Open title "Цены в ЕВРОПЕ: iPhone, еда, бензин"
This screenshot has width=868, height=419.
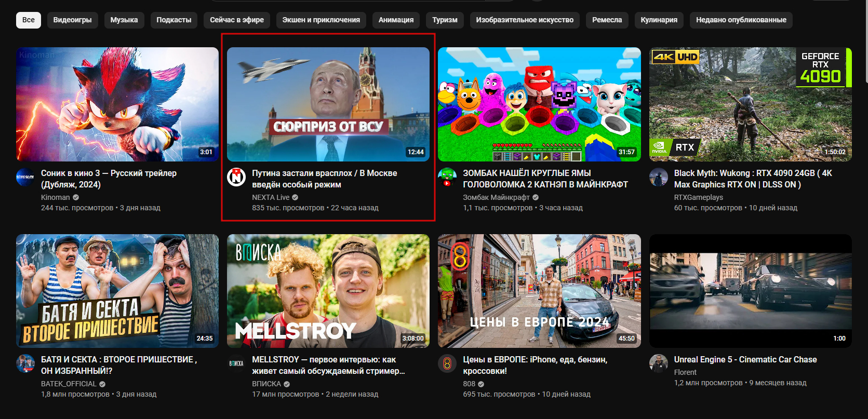coord(535,365)
